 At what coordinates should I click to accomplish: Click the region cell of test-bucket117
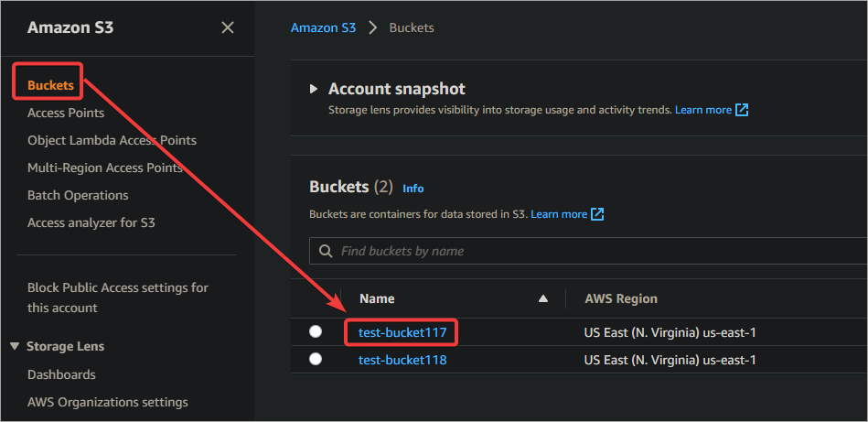(x=670, y=332)
